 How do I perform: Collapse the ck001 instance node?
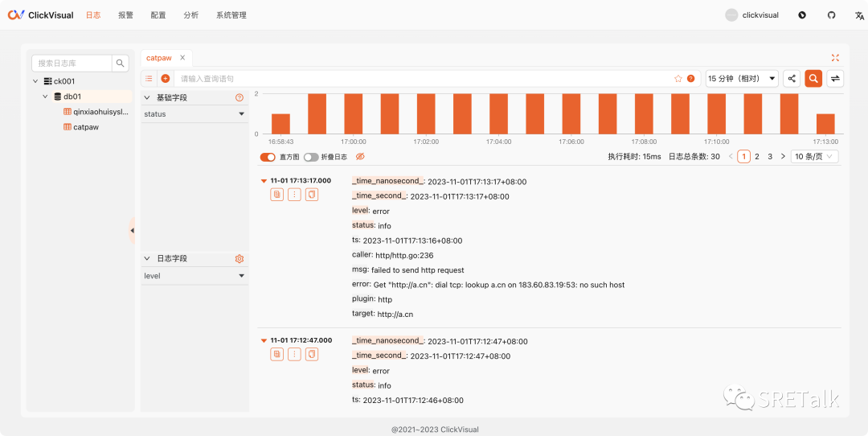[x=35, y=81]
